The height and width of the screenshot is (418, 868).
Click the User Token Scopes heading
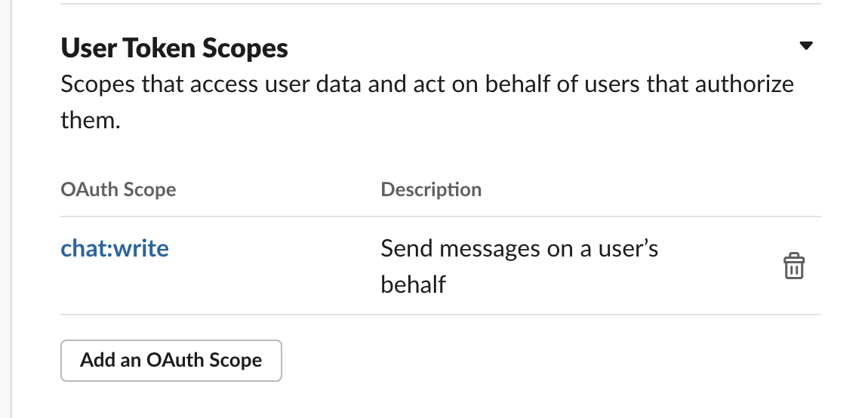click(174, 49)
